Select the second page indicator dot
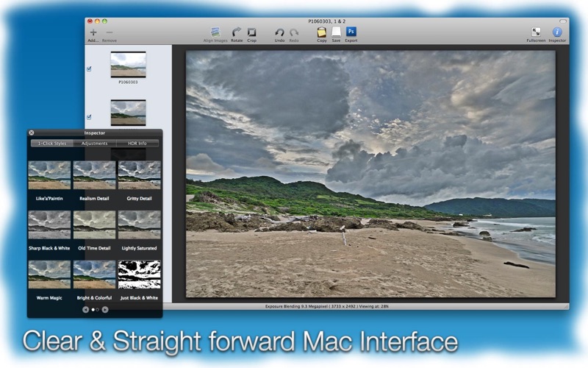 point(98,310)
